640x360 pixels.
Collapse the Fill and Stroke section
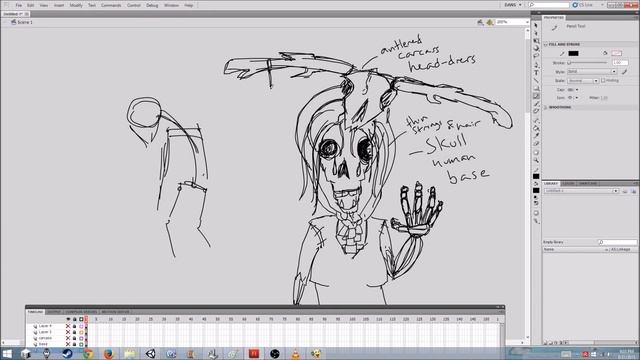[546, 44]
